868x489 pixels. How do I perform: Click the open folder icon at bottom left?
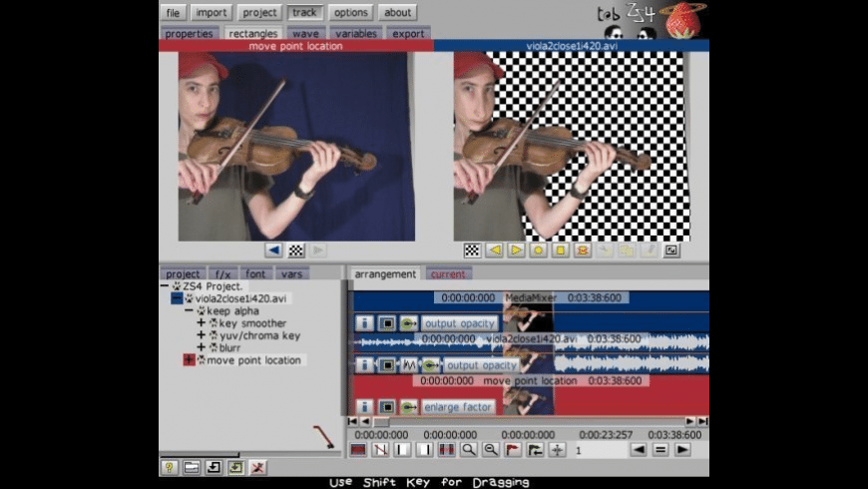pos(192,467)
